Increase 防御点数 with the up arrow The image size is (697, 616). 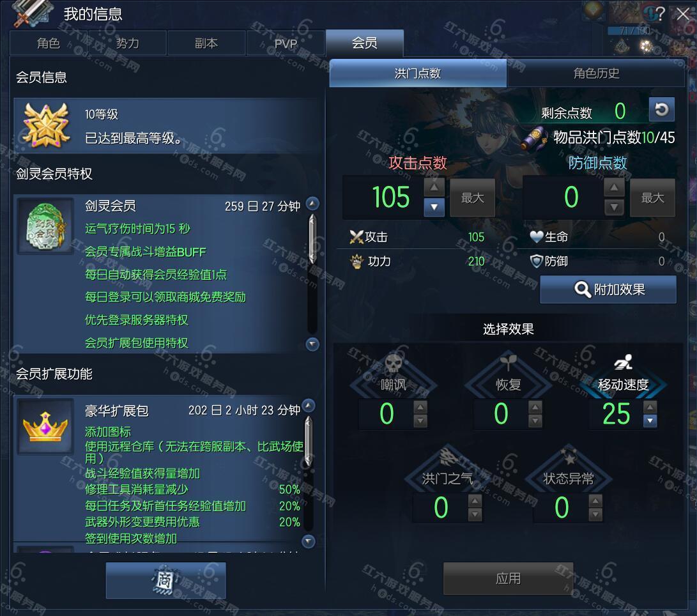(614, 188)
